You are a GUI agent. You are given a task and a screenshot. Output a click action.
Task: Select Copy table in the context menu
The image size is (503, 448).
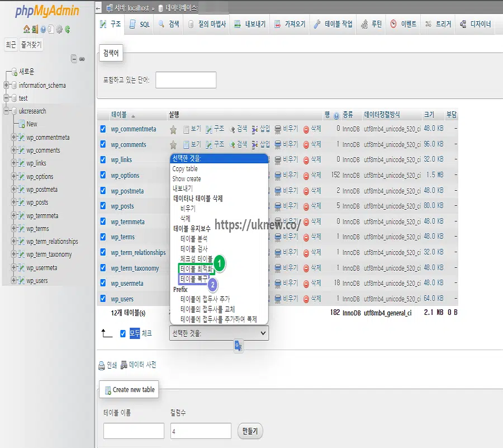pyautogui.click(x=186, y=167)
